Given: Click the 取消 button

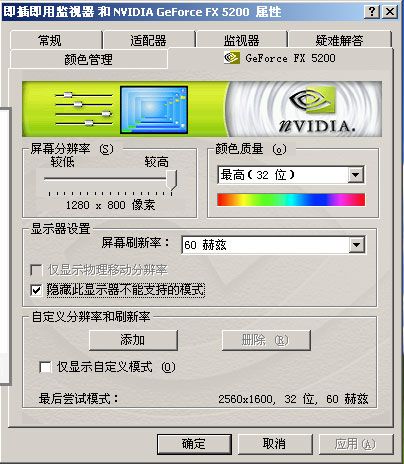Looking at the screenshot, I should 275,444.
